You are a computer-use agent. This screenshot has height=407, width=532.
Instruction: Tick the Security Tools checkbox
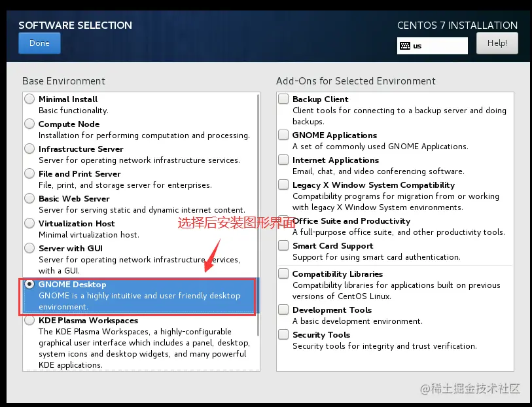(x=283, y=334)
